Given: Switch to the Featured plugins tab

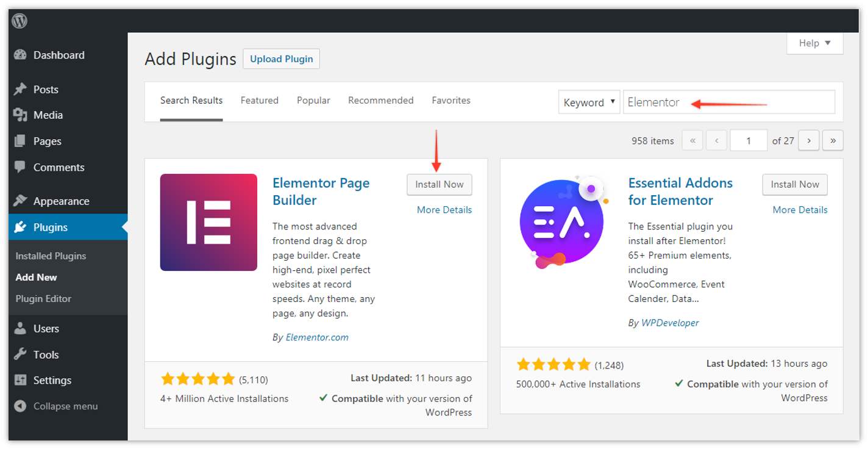Looking at the screenshot, I should point(259,100).
